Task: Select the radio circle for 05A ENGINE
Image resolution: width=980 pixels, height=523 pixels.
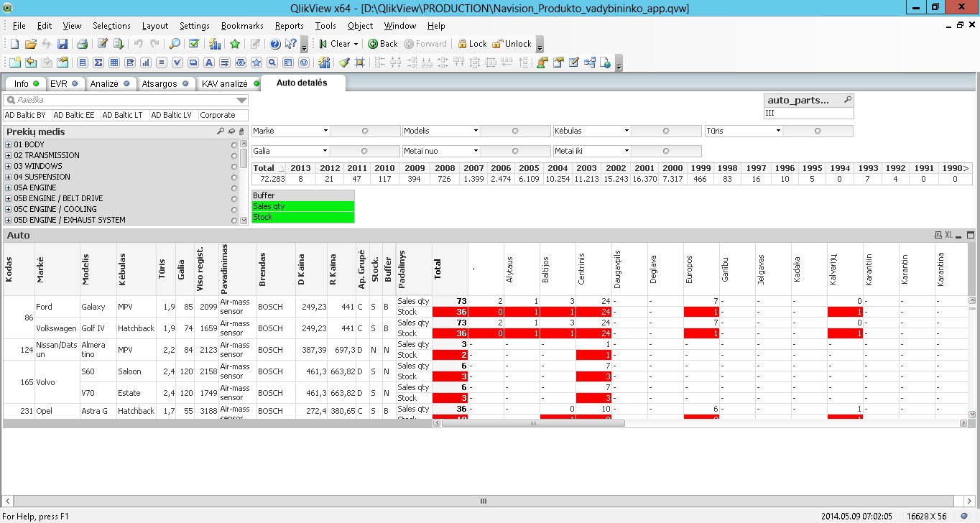Action: (x=234, y=188)
